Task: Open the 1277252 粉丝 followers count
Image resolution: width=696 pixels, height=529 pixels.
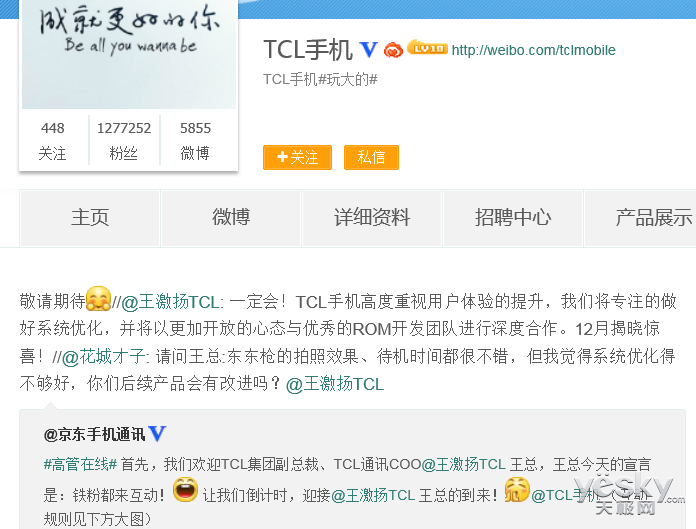Action: point(124,140)
